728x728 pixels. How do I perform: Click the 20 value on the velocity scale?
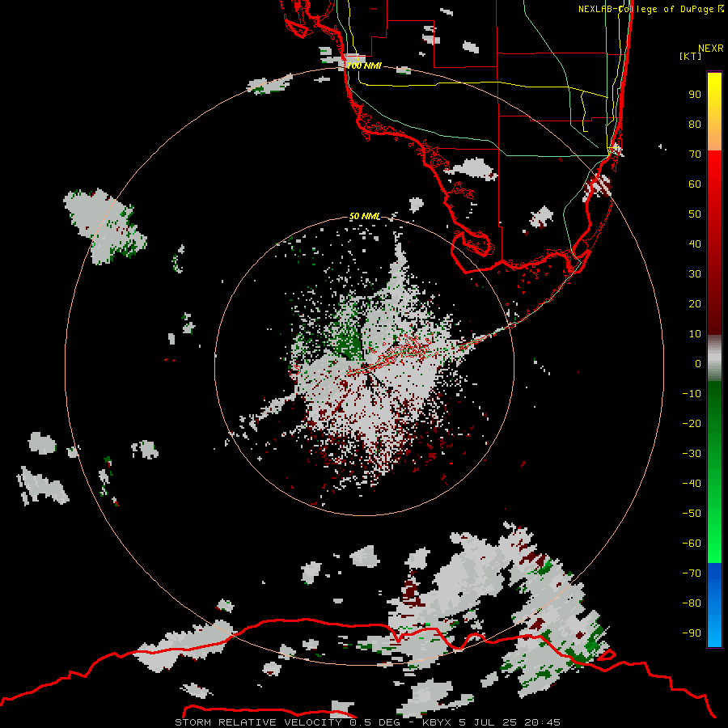tap(695, 303)
